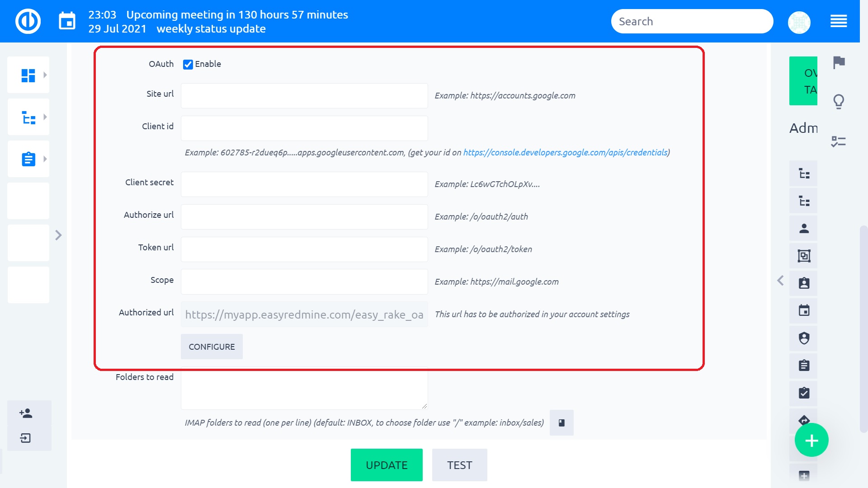Screen dimensions: 868x488
Task: Open the checklist to-do icon
Action: [839, 141]
